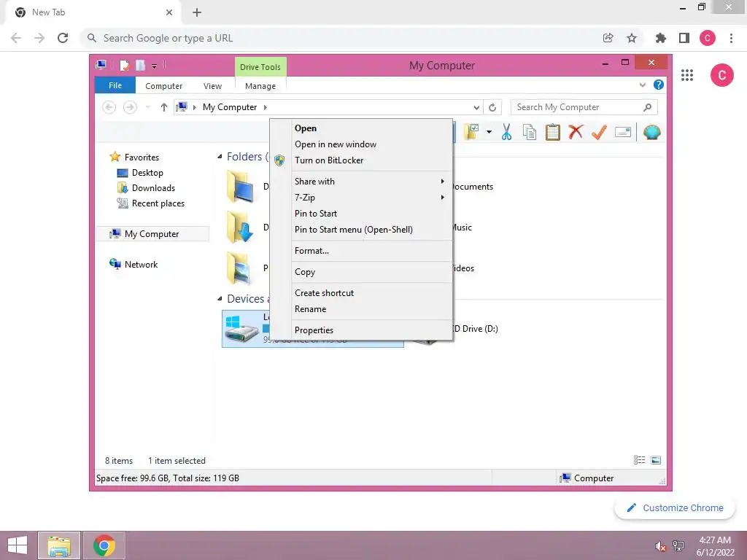
Task: Click the Chrome taskbar icon
Action: click(x=104, y=545)
